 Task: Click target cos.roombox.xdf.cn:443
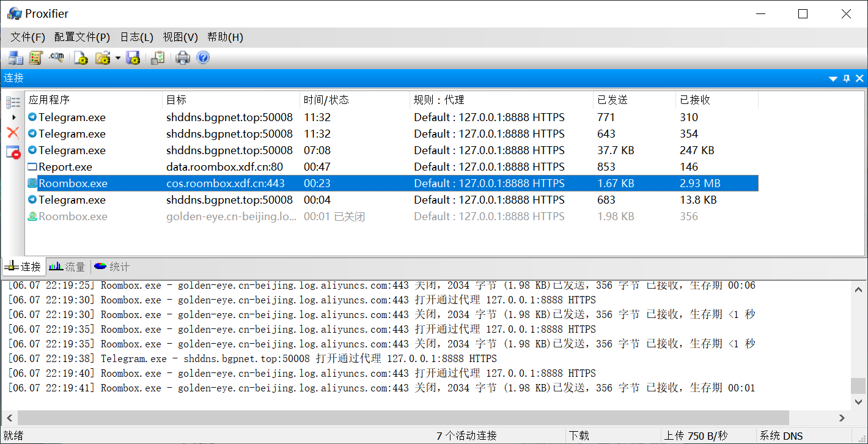click(226, 183)
